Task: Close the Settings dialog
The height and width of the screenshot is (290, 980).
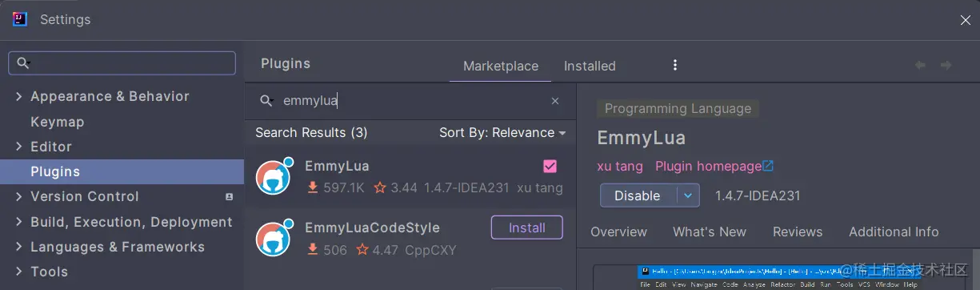Action: pyautogui.click(x=966, y=20)
